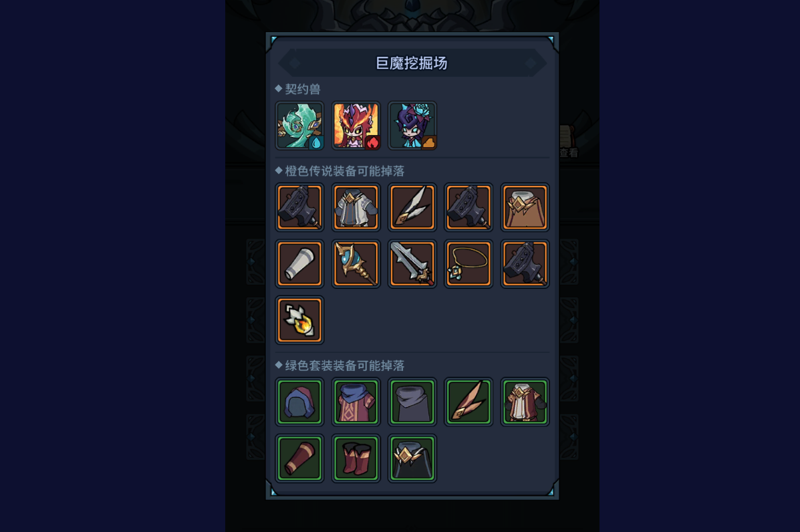Click the orange white bracer item
This screenshot has width=800, height=532.
pos(299,264)
